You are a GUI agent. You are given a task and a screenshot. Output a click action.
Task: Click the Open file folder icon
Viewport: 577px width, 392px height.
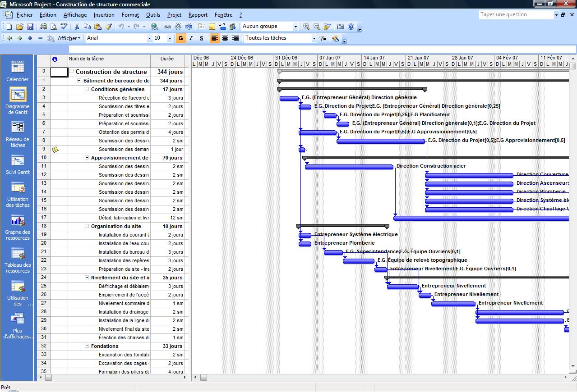pyautogui.click(x=19, y=27)
